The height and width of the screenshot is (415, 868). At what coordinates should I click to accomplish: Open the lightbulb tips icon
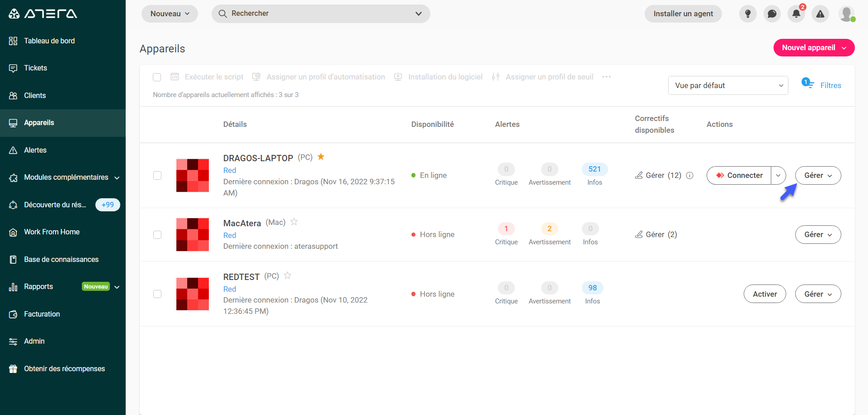748,14
